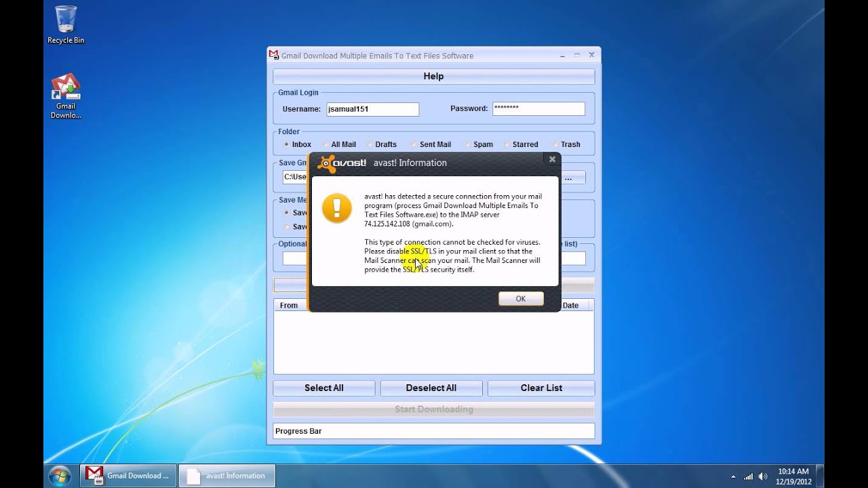
Task: Click the IP address text 74.125.142.108 (gmail.com)
Action: tap(409, 224)
